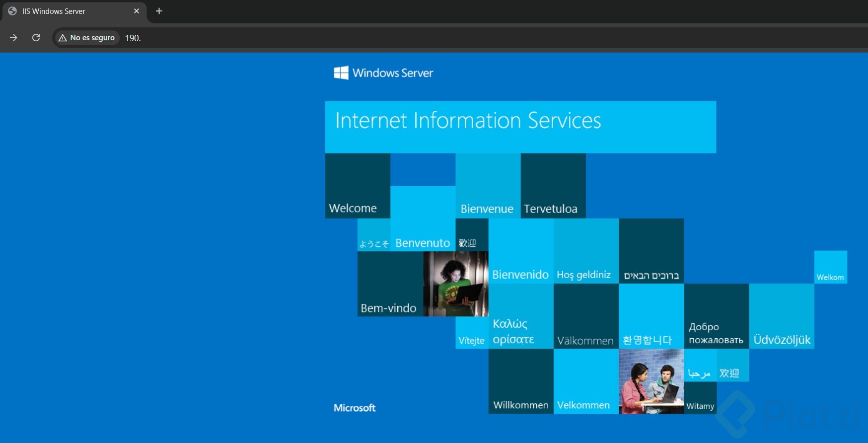Image resolution: width=868 pixels, height=443 pixels.
Task: Click the "Üdvözöljük" tile
Action: pyautogui.click(x=782, y=316)
